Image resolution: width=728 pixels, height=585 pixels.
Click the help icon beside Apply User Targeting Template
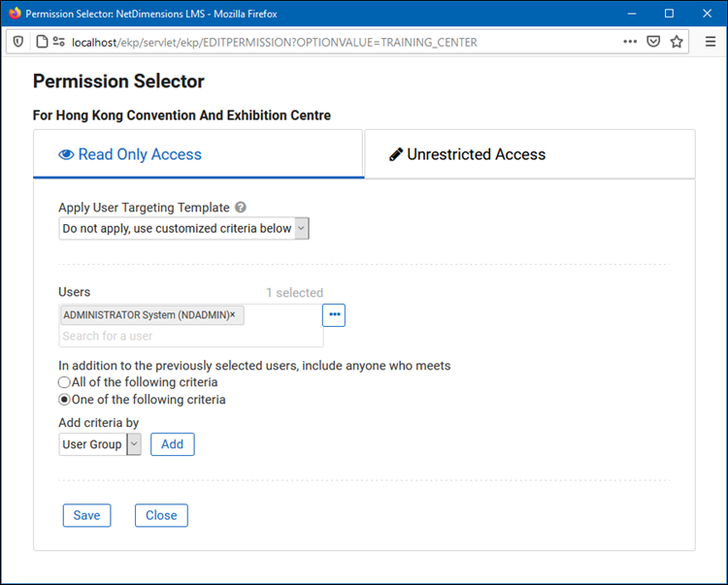click(241, 208)
